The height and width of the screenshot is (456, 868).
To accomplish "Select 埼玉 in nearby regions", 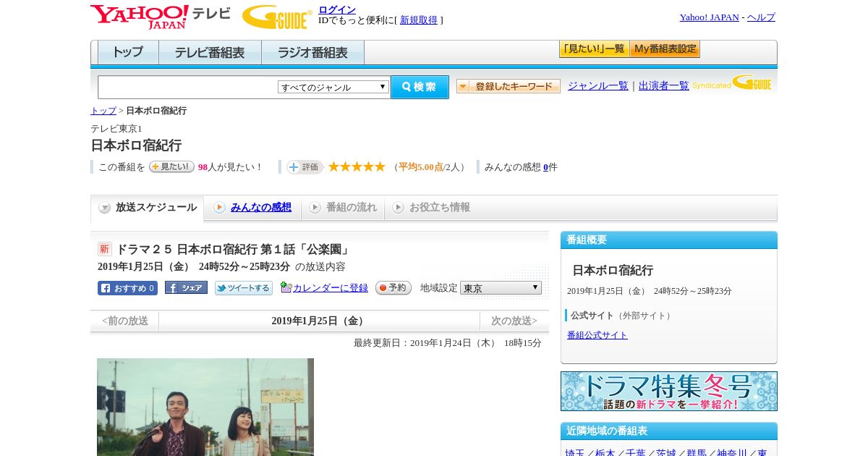I will click(x=575, y=453).
